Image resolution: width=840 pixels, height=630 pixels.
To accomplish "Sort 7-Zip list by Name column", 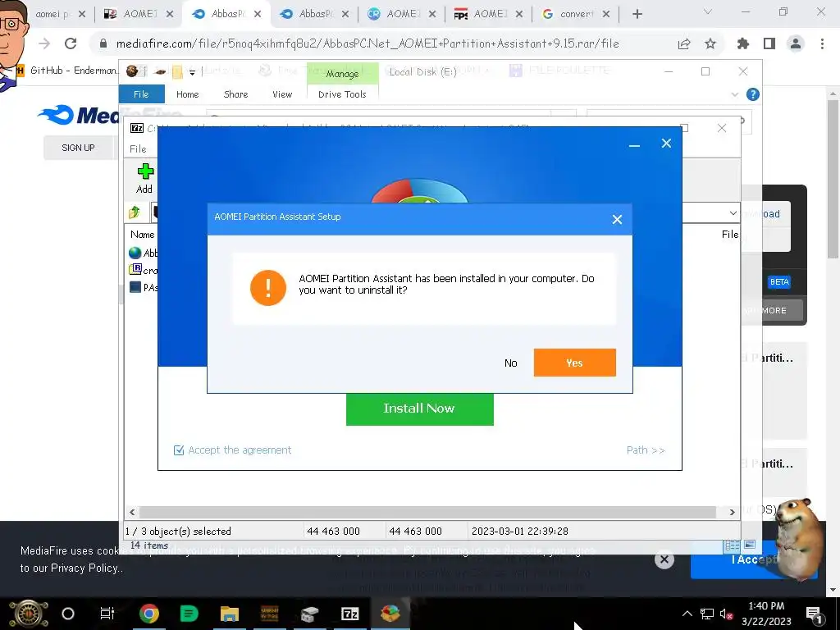I will (143, 234).
